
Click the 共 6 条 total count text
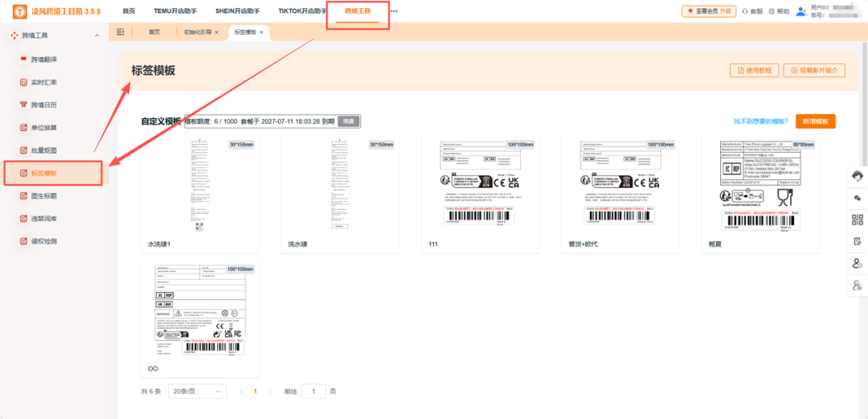pyautogui.click(x=151, y=392)
